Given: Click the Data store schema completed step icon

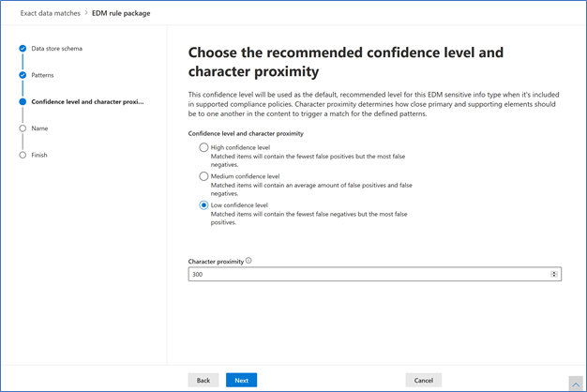Looking at the screenshot, I should (x=23, y=49).
